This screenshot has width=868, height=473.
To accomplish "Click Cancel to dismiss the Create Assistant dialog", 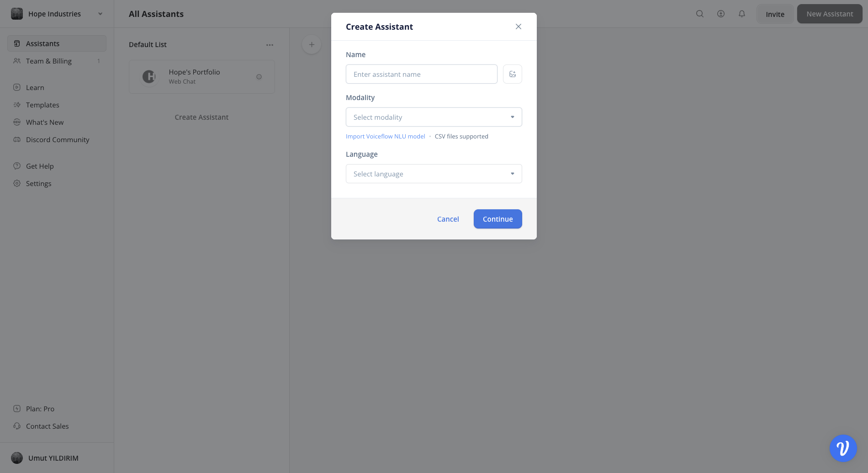I will tap(448, 219).
